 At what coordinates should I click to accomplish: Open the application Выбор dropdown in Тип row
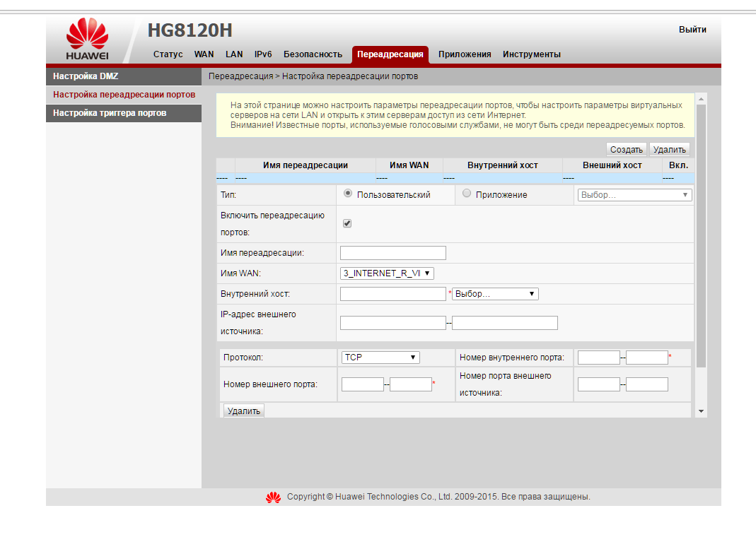pyautogui.click(x=634, y=195)
